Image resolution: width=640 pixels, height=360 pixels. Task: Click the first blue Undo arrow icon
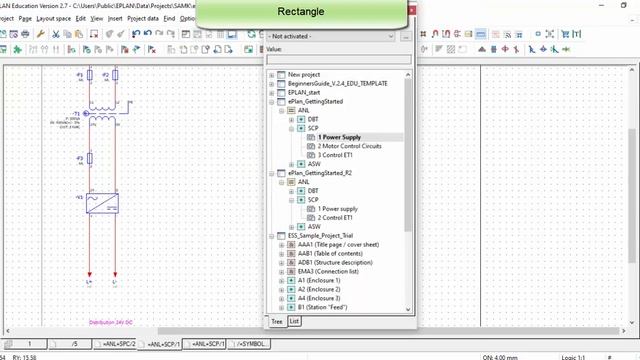point(136,34)
